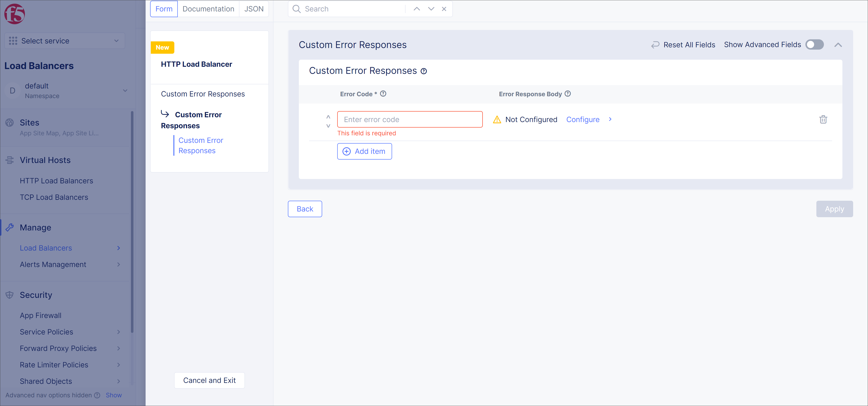Open the Error Code help tooltip

[383, 94]
